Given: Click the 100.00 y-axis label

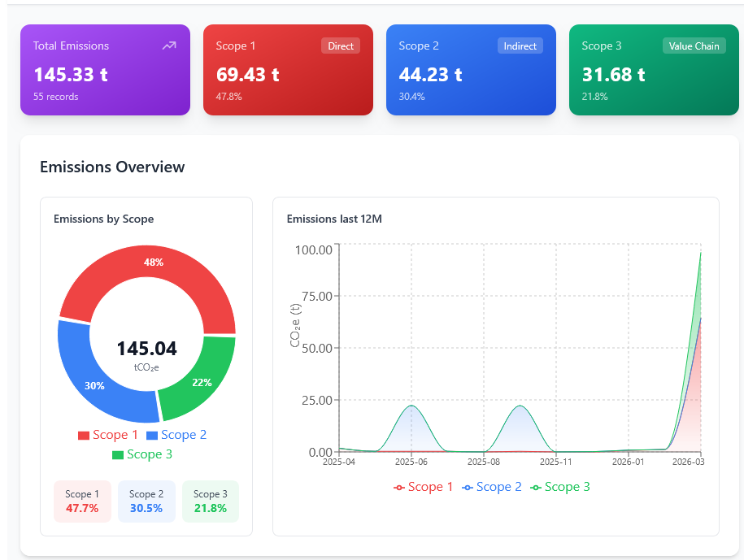Looking at the screenshot, I should click(x=314, y=250).
